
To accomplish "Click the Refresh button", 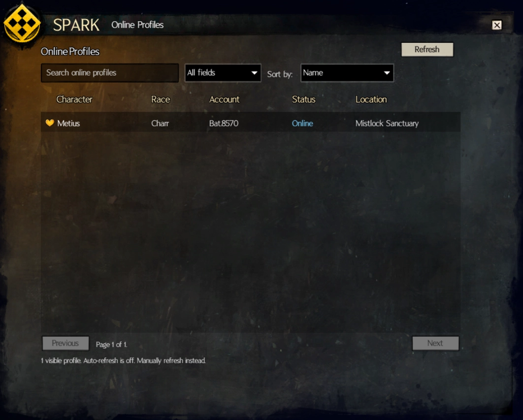I will pos(427,49).
